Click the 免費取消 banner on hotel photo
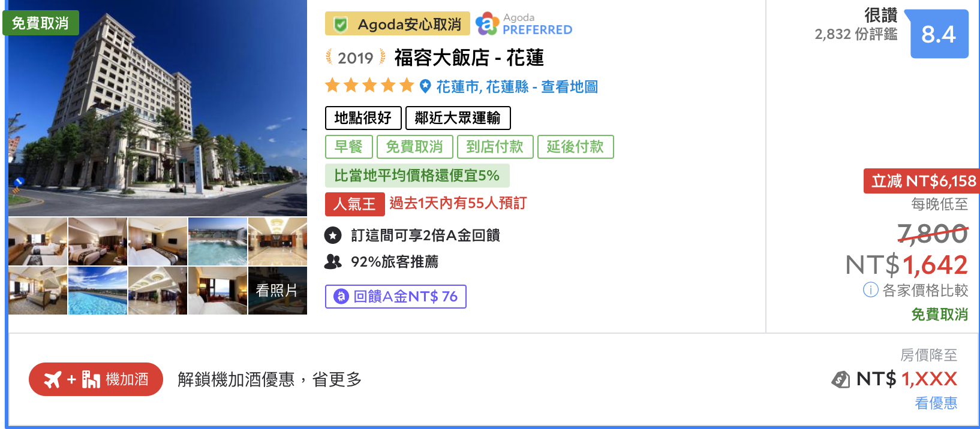This screenshot has height=429, width=980. click(x=41, y=23)
